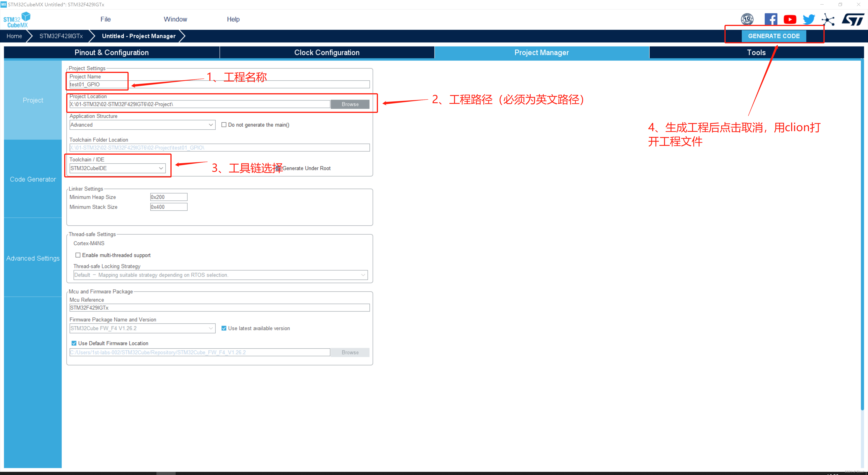Click the ST community network icon

click(x=828, y=19)
